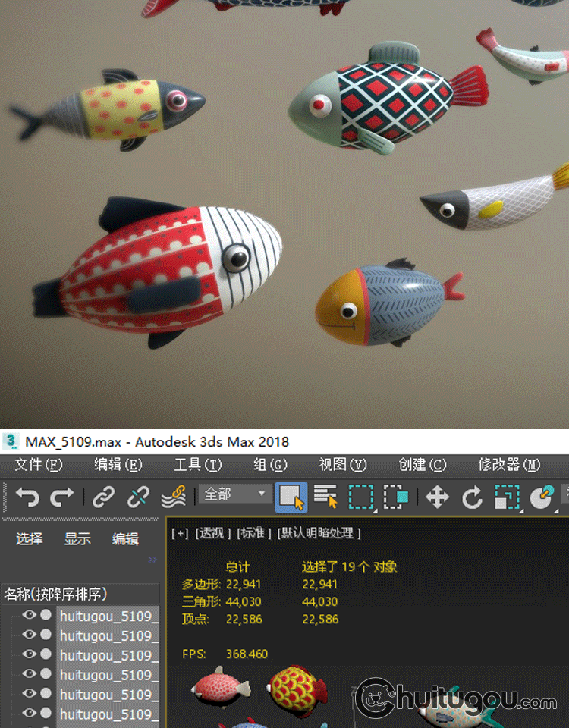The height and width of the screenshot is (728, 569).
Task: Click the 总计 statistics column heading
Action: point(237,566)
